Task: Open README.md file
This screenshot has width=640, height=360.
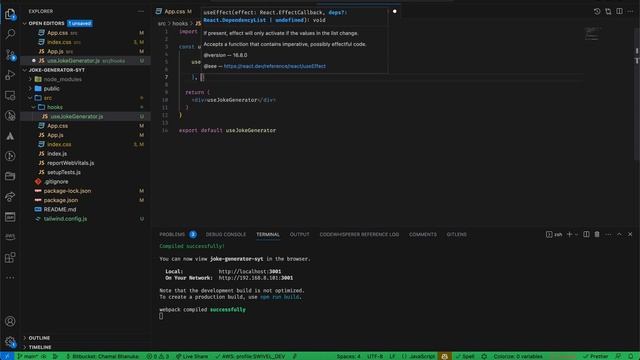Action: (x=60, y=209)
